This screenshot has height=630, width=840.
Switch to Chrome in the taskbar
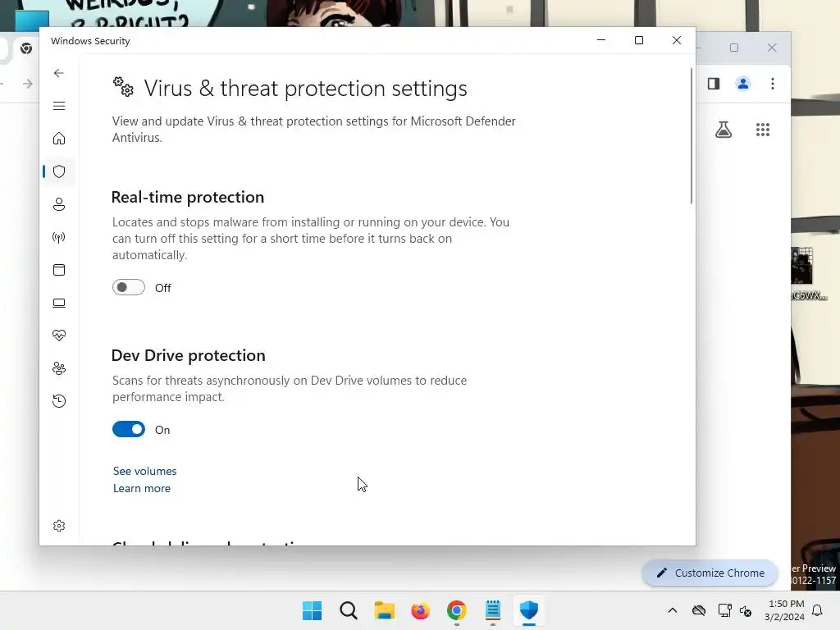point(456,610)
